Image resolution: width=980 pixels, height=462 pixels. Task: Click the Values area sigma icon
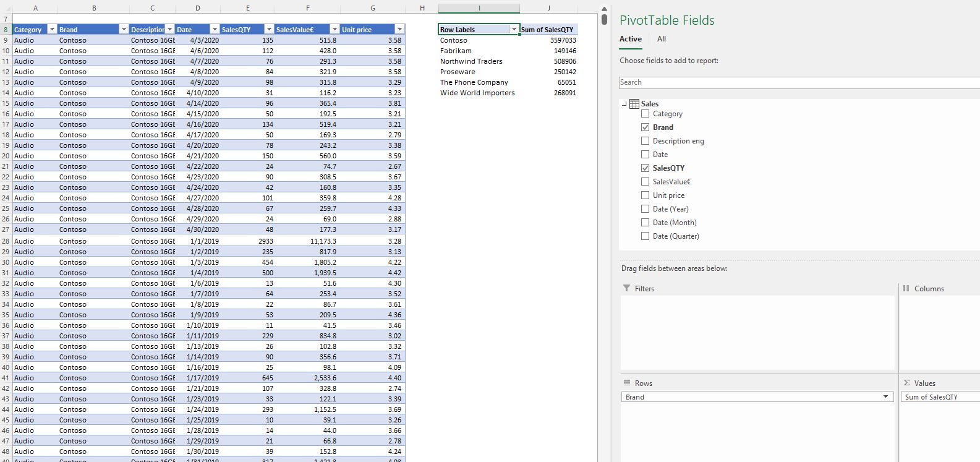click(x=906, y=383)
